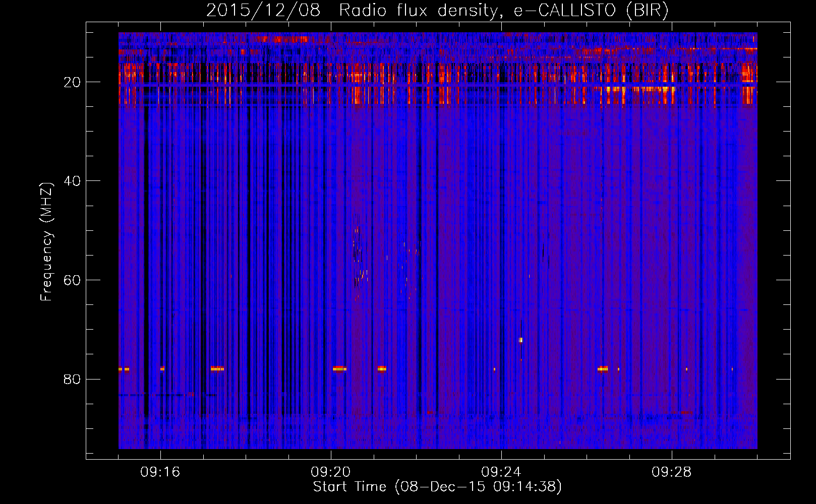Viewport: 816px width, 504px height.
Task: Click the 40 MHz tick label
Action: [x=72, y=181]
